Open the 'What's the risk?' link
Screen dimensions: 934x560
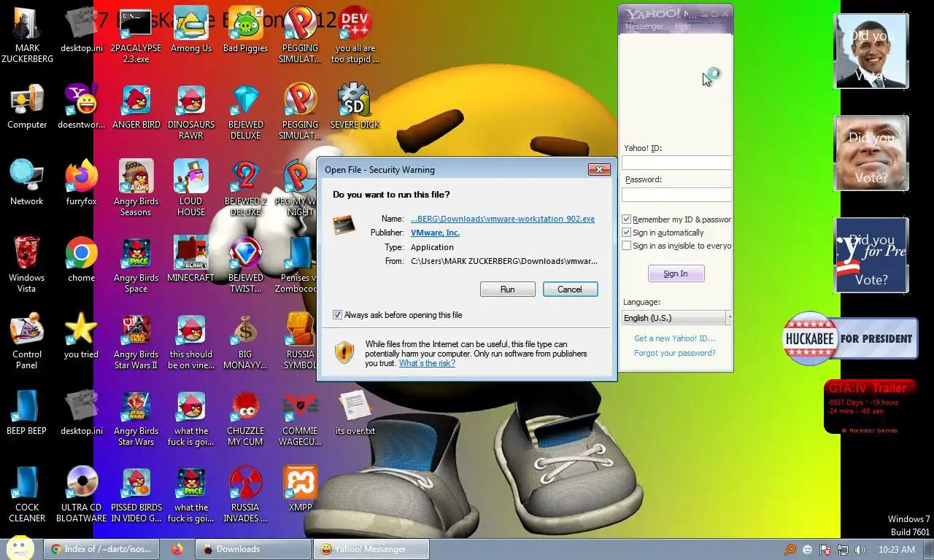(x=427, y=363)
